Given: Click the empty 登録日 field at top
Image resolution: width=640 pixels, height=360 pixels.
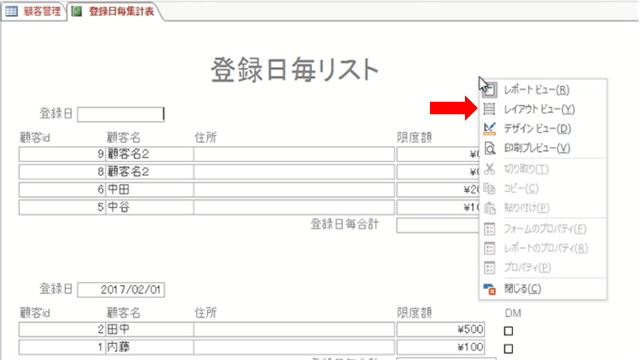Looking at the screenshot, I should pyautogui.click(x=121, y=114).
